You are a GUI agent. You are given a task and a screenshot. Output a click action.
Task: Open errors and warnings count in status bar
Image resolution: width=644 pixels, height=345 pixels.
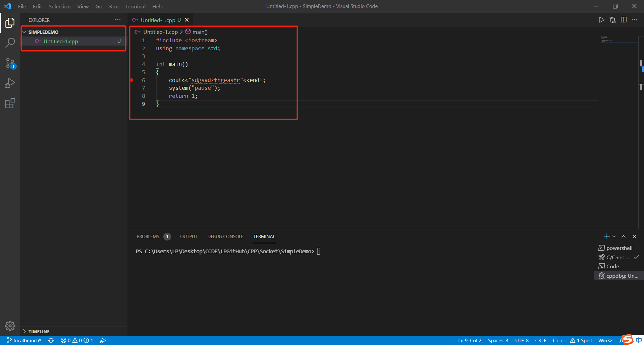(x=77, y=341)
